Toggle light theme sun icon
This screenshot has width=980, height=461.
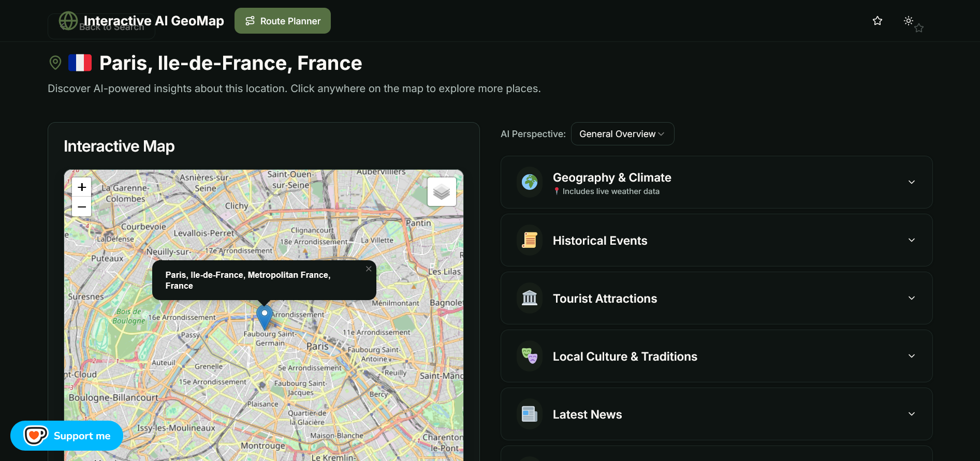(909, 21)
